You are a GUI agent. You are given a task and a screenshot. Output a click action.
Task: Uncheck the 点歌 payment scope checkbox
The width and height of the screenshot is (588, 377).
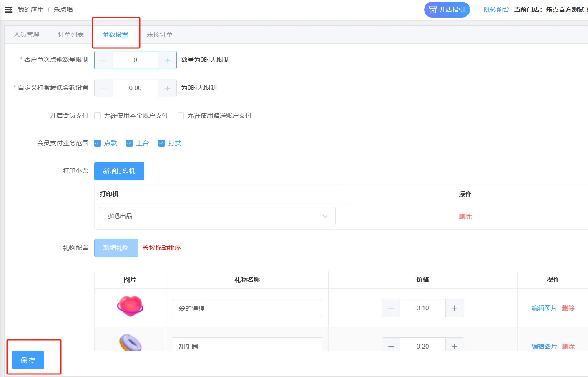click(x=98, y=143)
